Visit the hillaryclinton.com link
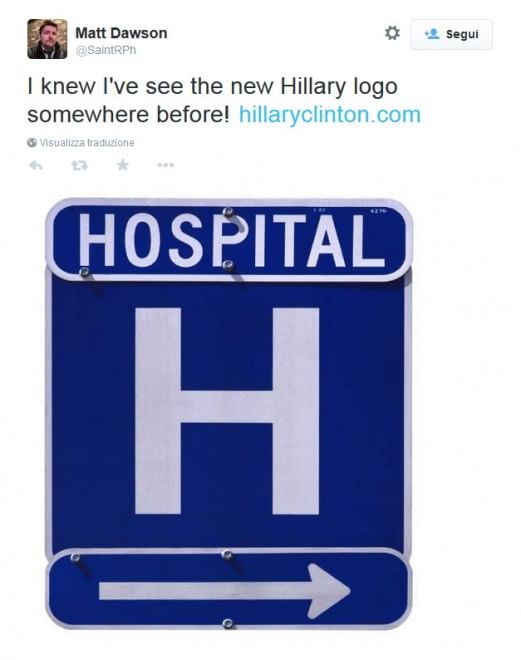521x660 pixels. coord(330,114)
